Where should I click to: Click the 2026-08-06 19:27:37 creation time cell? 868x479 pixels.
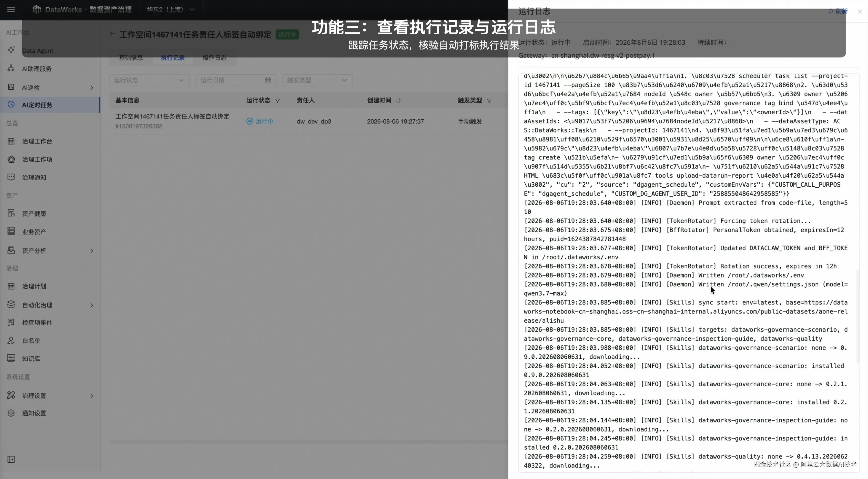(395, 121)
